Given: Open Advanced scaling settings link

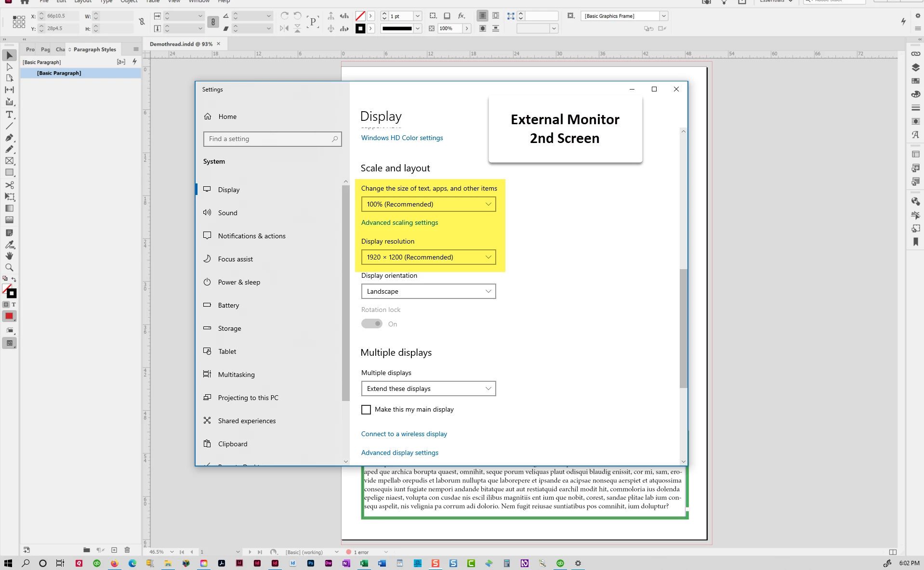Looking at the screenshot, I should click(400, 222).
